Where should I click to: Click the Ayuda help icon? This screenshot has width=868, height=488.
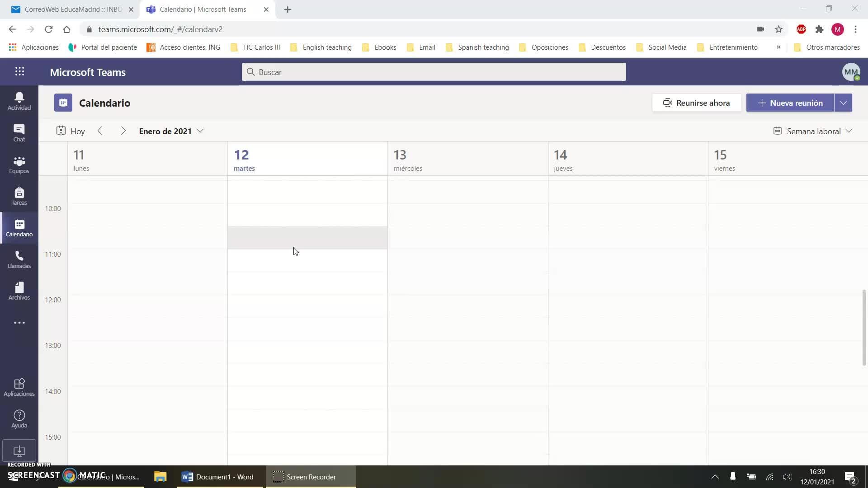pos(19,419)
